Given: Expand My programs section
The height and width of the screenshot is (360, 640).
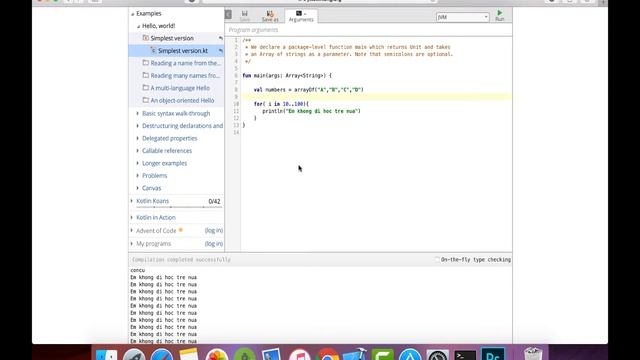Looking at the screenshot, I should tap(132, 244).
